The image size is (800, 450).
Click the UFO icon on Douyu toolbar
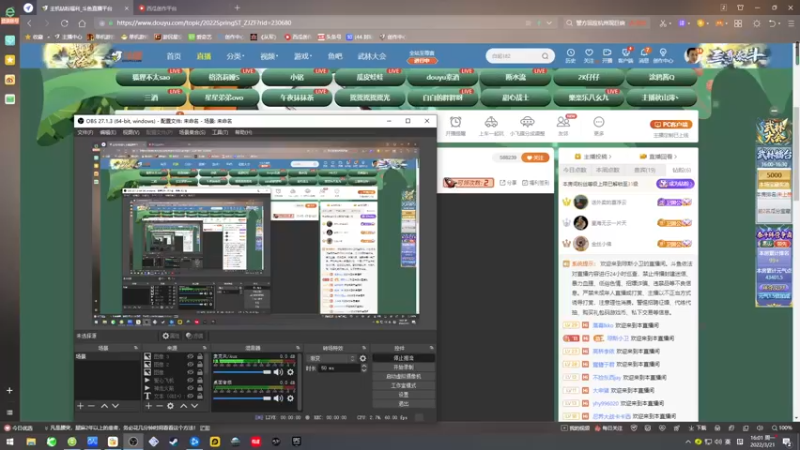(527, 122)
